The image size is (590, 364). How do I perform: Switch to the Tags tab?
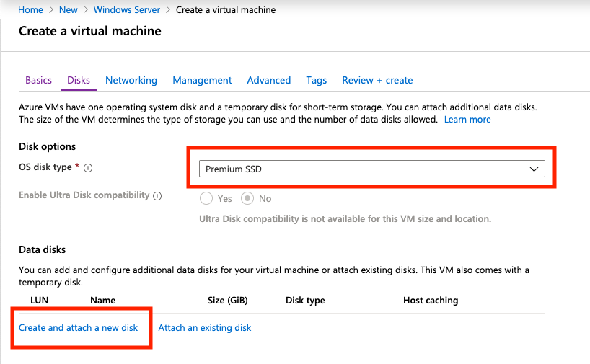click(x=316, y=80)
